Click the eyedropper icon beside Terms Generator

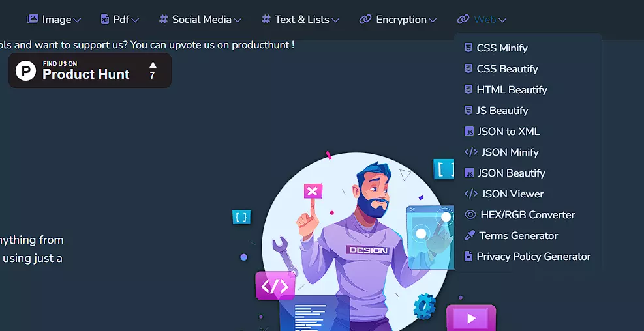469,235
